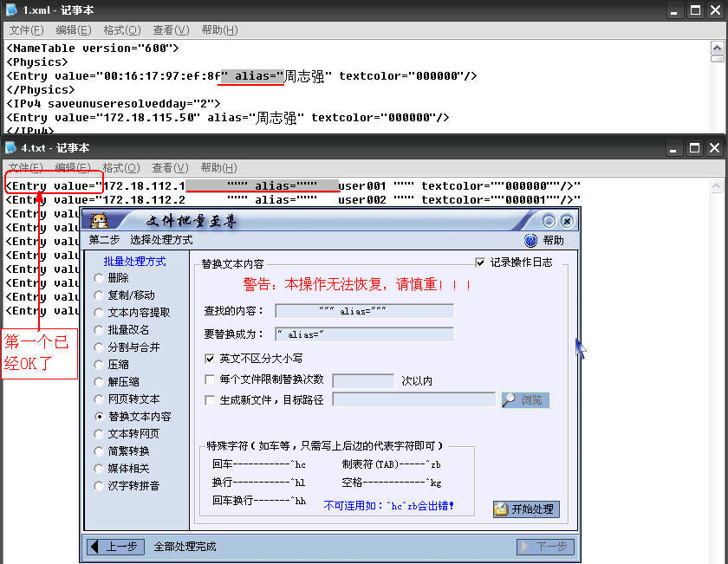Click the wizard icon on the batch tool title bar
The image size is (728, 564).
tap(98, 222)
